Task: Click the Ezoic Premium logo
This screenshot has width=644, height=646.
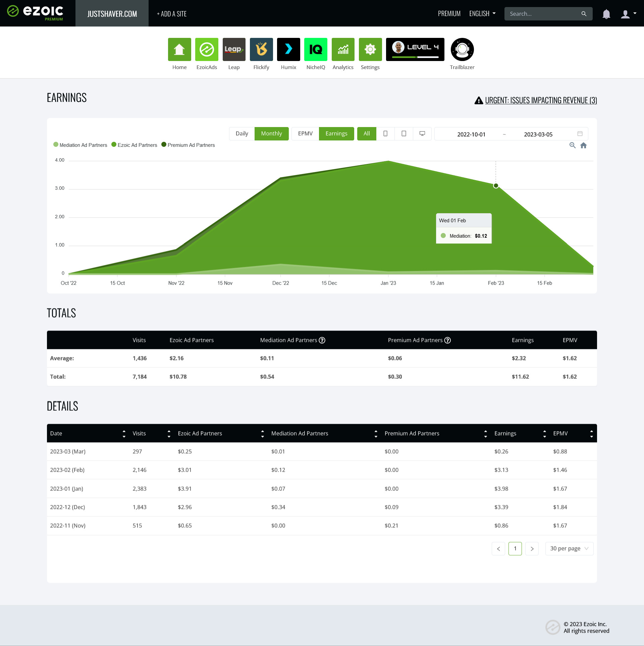Action: tap(35, 13)
